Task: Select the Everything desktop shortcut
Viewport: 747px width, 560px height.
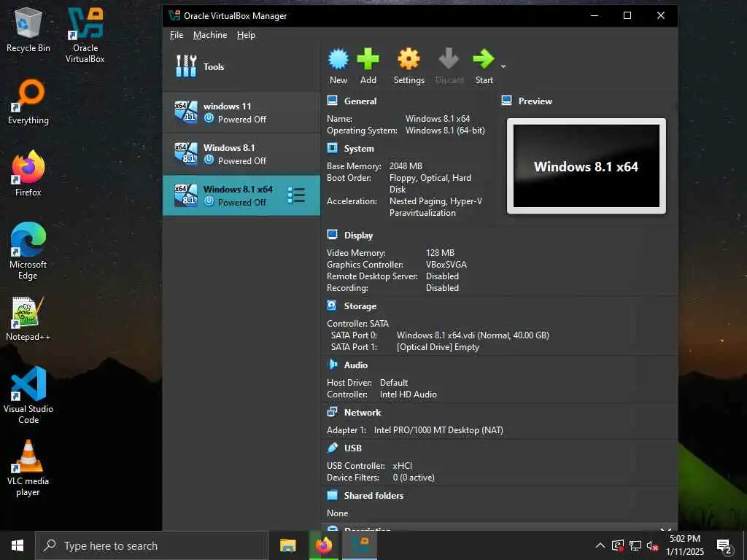Action: click(28, 102)
